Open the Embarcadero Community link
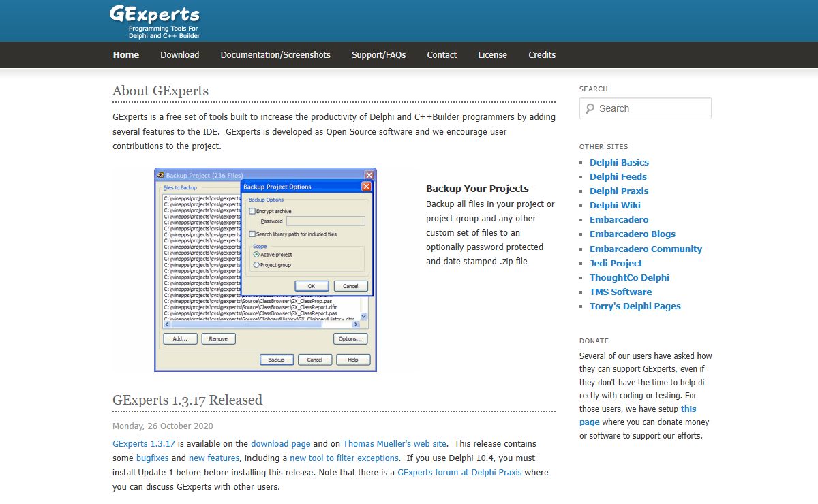 click(x=646, y=249)
